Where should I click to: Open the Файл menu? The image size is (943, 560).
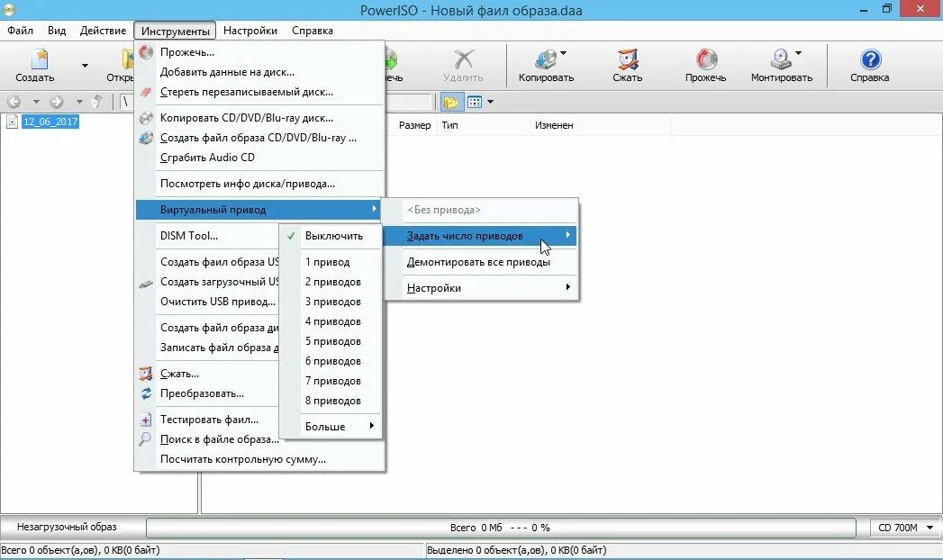(x=21, y=31)
